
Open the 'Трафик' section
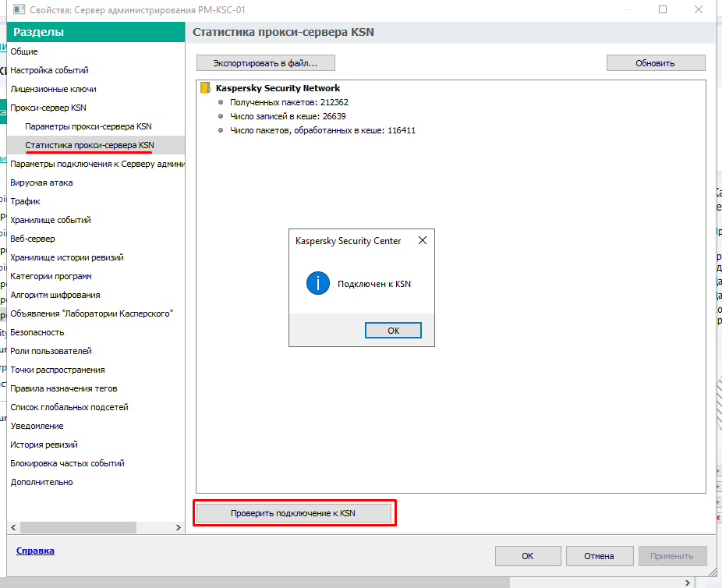coord(96,201)
